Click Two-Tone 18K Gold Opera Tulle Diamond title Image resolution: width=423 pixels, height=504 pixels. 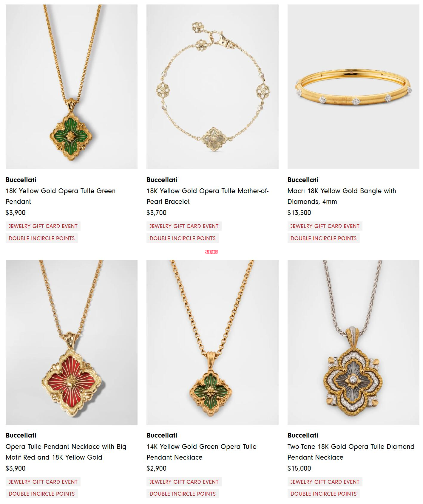(x=351, y=452)
